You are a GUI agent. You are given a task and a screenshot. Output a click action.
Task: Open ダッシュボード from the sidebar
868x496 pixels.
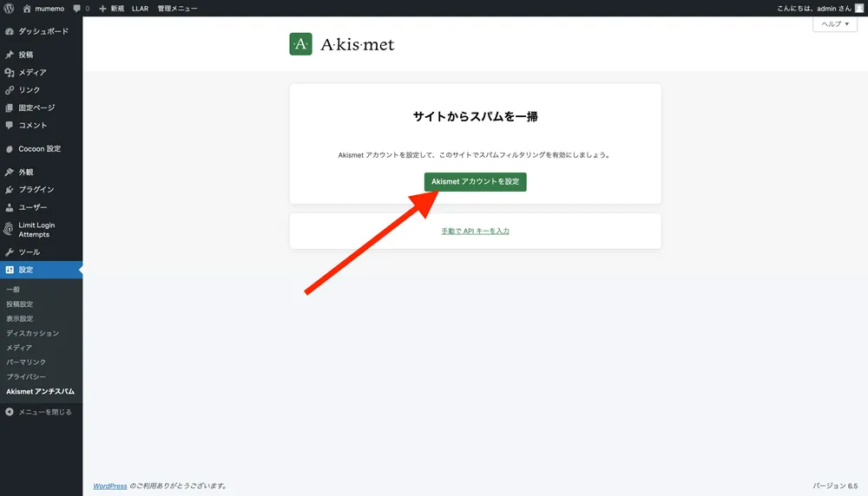[x=43, y=31]
